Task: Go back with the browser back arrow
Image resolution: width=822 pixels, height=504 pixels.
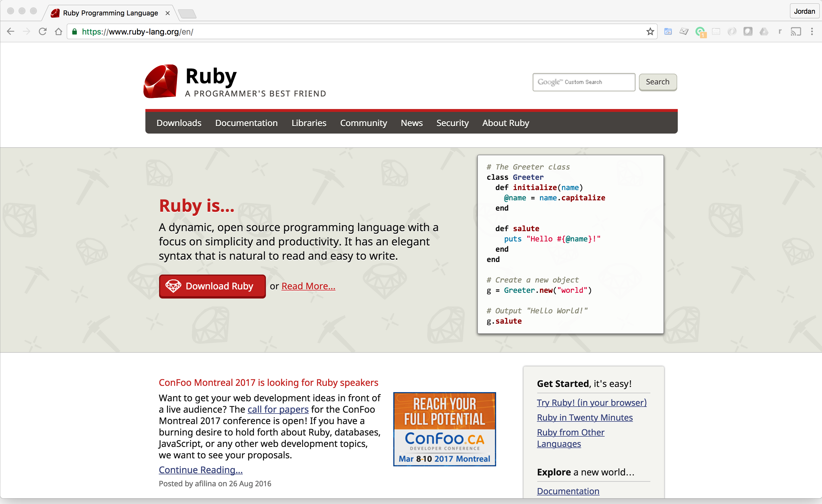Action: pyautogui.click(x=11, y=32)
